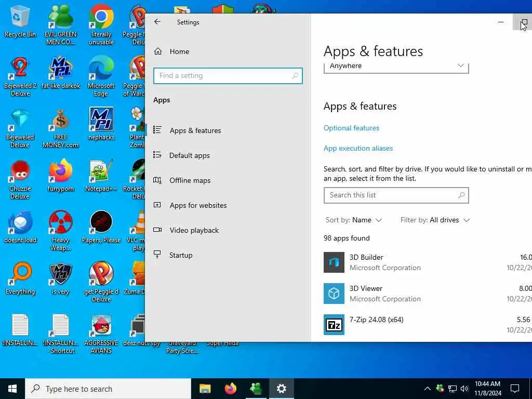
Task: Select the get Peggle d Deluxe icon
Action: [101, 283]
